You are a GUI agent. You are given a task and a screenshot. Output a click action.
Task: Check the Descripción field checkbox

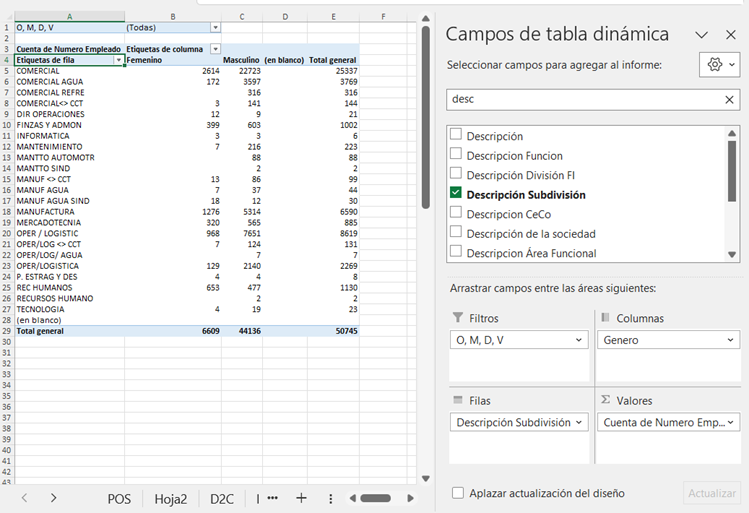point(456,136)
